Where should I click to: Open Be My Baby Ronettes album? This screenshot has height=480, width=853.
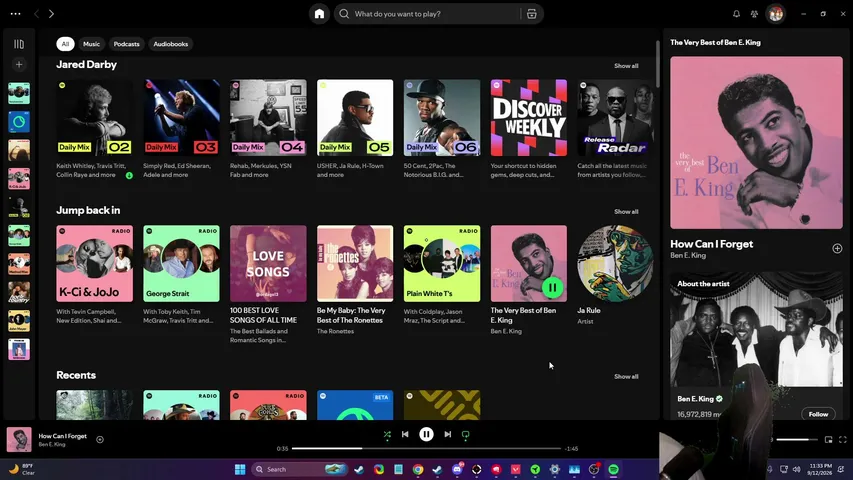pos(355,263)
